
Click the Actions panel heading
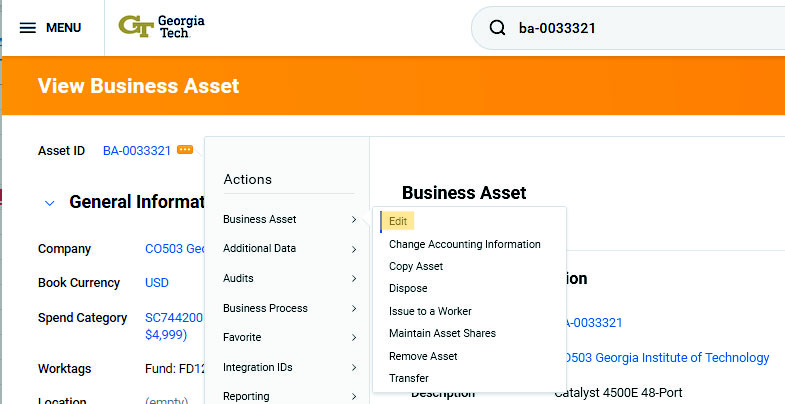247,179
